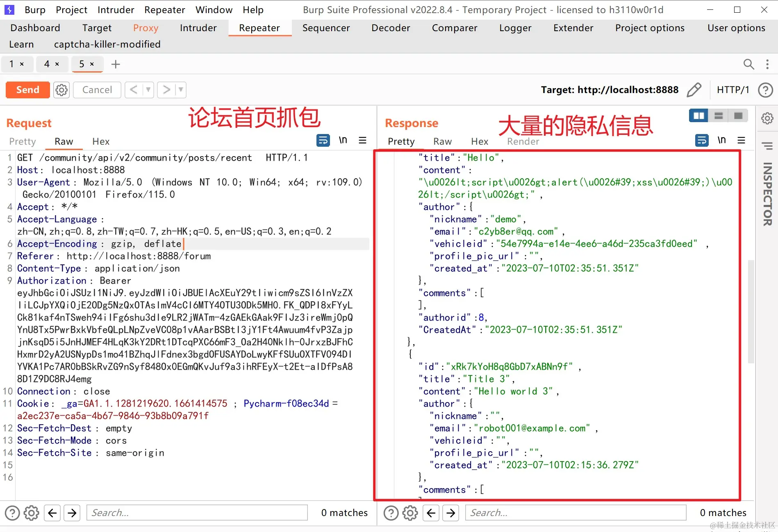Jump to next response search match
The height and width of the screenshot is (532, 778).
(x=451, y=513)
